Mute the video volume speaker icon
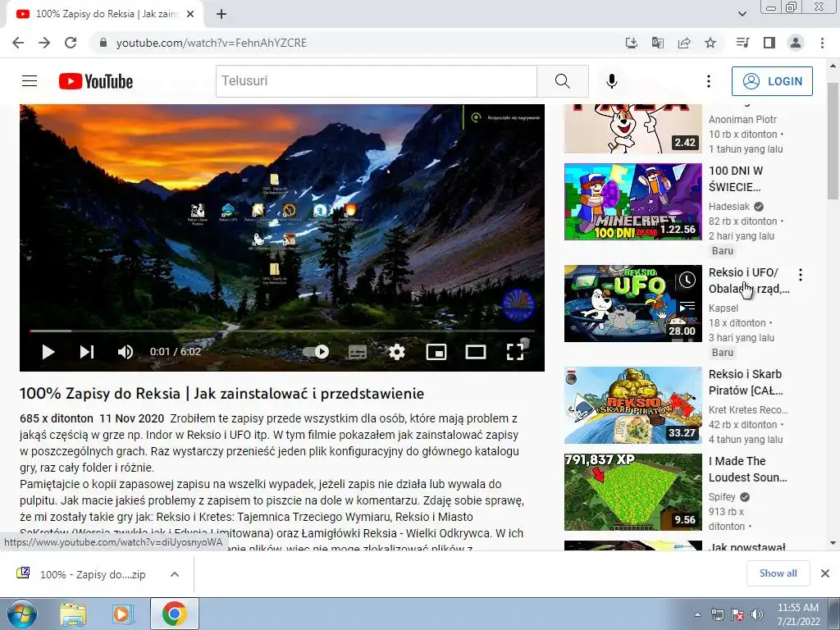Viewport: 840px width, 630px height. (x=126, y=352)
